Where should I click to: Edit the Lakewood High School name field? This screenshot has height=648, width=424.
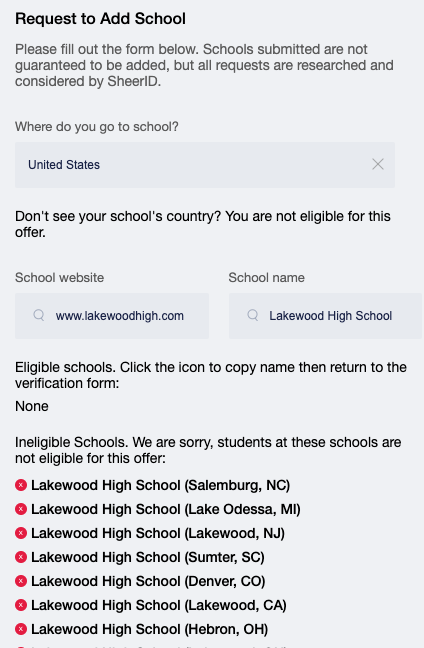[x=326, y=316]
